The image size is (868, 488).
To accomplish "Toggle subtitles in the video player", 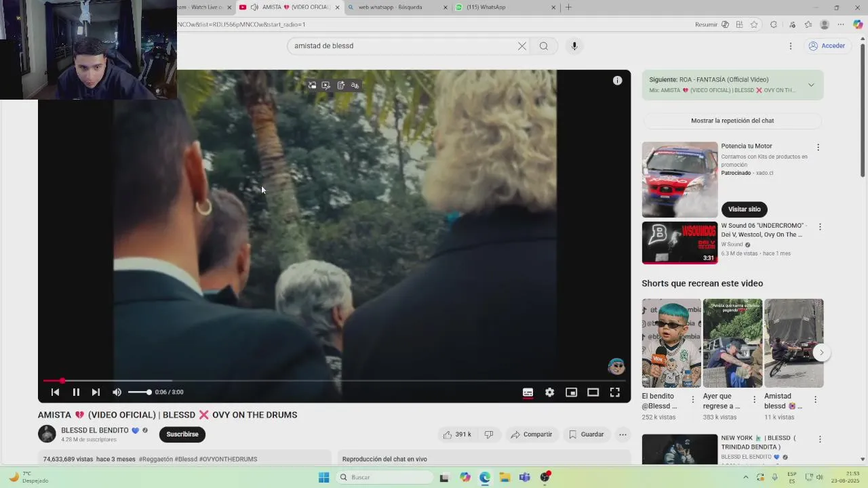I will (528, 392).
